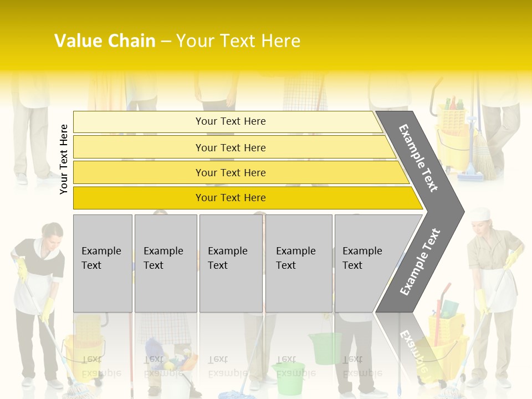Screen dimensions: 532x399
Task: Click the lower chevron arm's Example Text
Action: click(420, 262)
